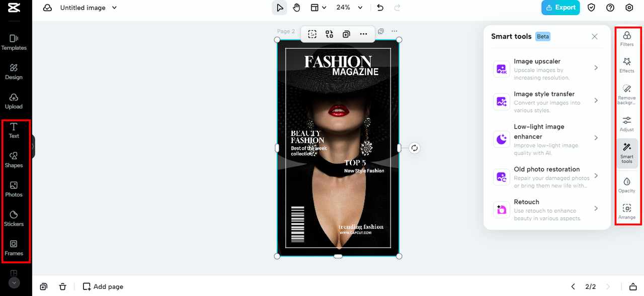
Task: Open Filters in the right toolbar
Action: 627,39
